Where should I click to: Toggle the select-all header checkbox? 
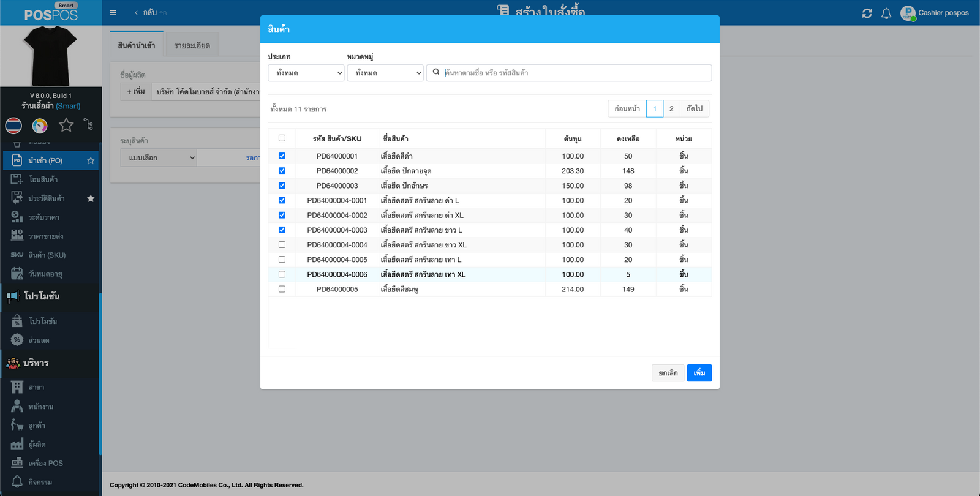[x=282, y=138]
